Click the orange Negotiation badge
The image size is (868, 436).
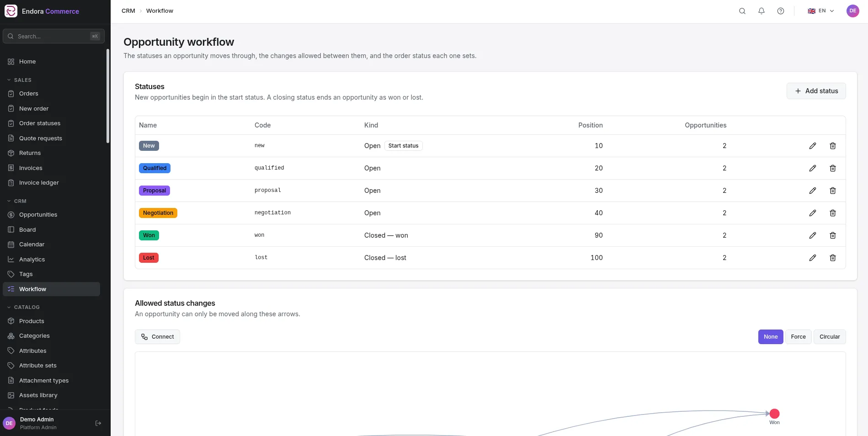[x=158, y=213]
